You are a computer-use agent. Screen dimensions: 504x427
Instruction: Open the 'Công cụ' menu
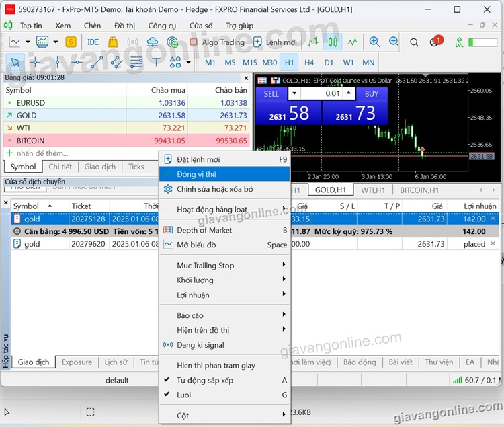[162, 26]
